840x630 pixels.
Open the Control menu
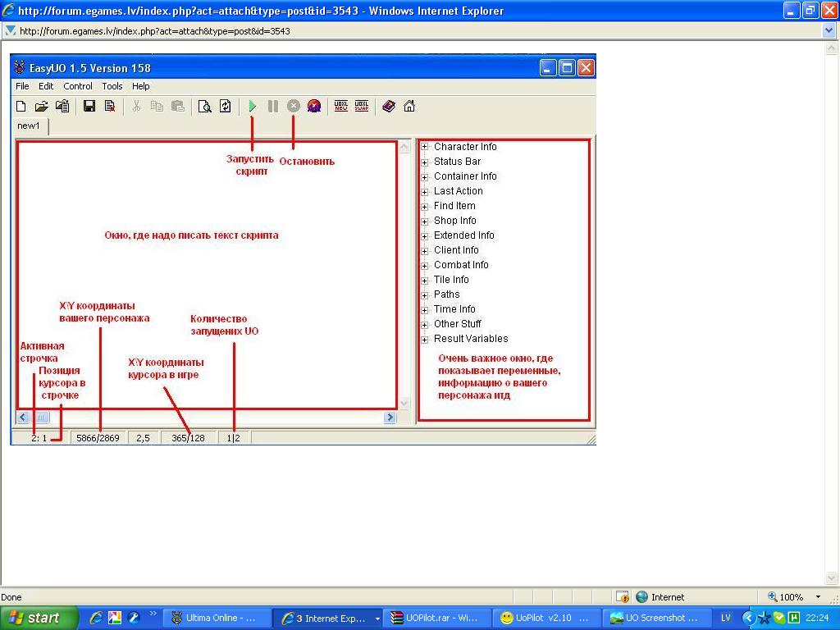coord(78,86)
